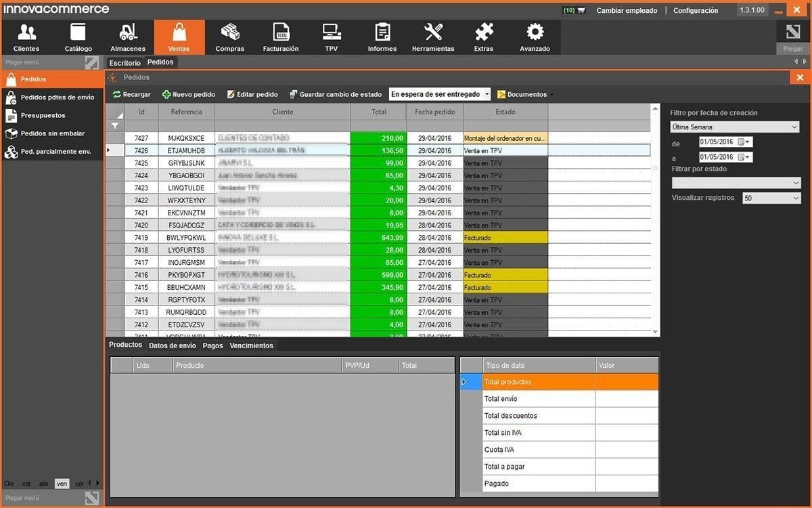Click the Recargar button
This screenshot has width=812, height=508.
click(131, 95)
